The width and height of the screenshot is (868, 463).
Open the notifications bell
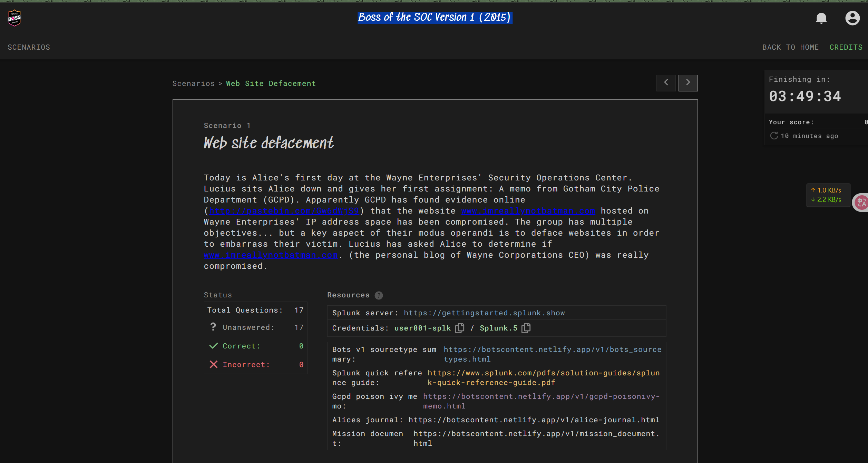[821, 18]
